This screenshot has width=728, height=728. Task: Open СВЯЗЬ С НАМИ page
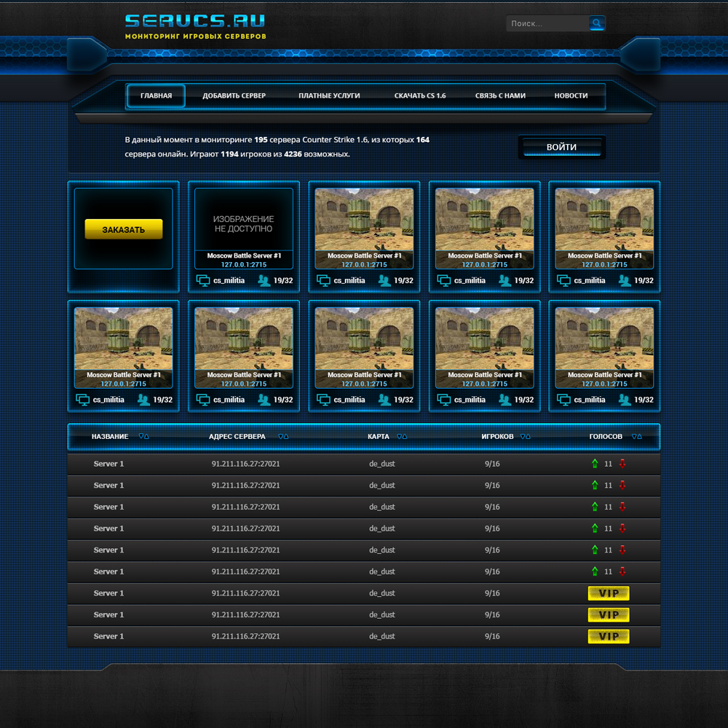(x=500, y=95)
